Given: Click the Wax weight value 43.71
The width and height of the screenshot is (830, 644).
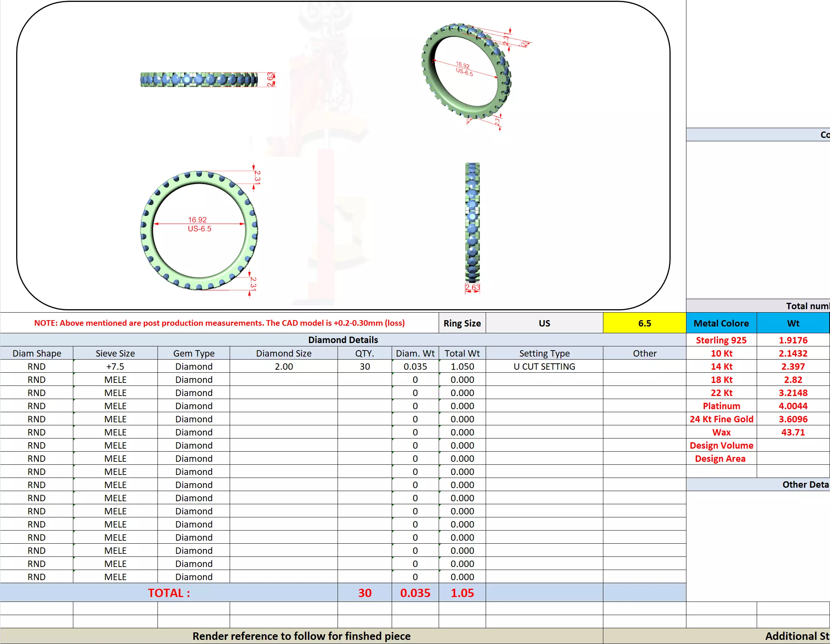Looking at the screenshot, I should click(793, 432).
